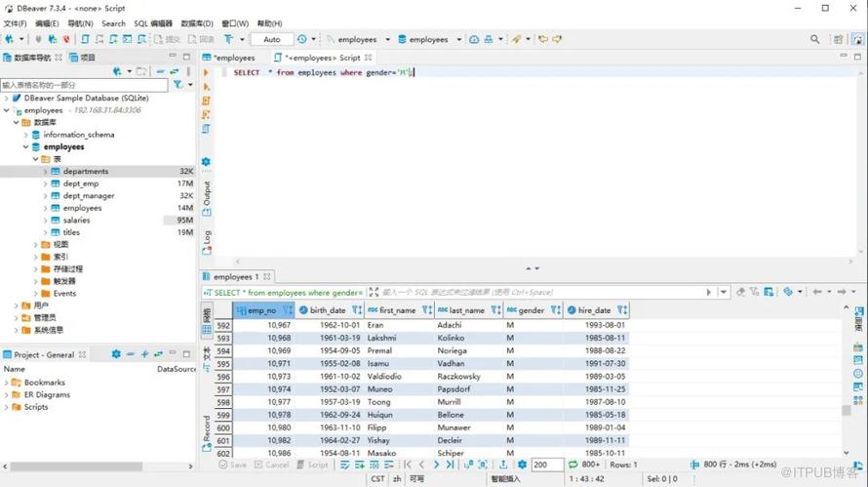Click the Script button in results
The image size is (868, 487).
pos(313,465)
